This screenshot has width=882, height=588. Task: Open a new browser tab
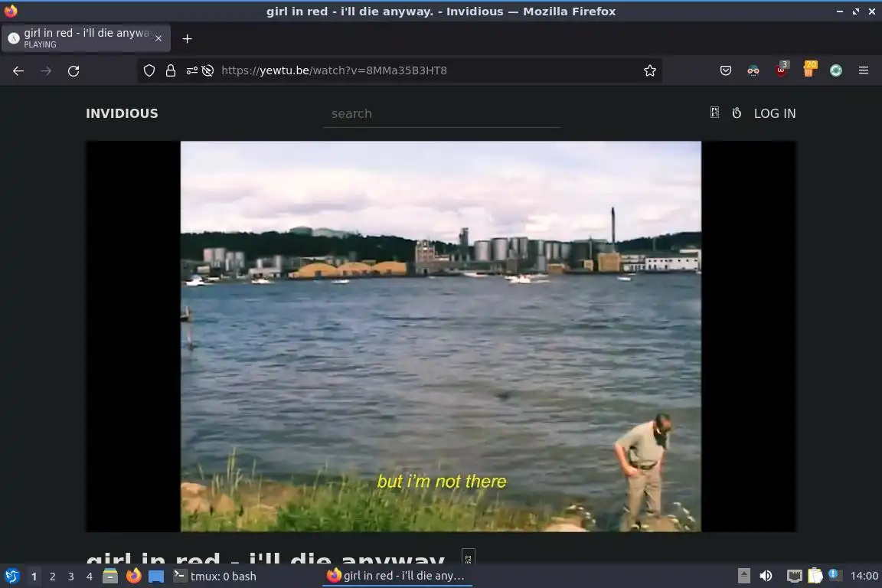[x=188, y=38]
